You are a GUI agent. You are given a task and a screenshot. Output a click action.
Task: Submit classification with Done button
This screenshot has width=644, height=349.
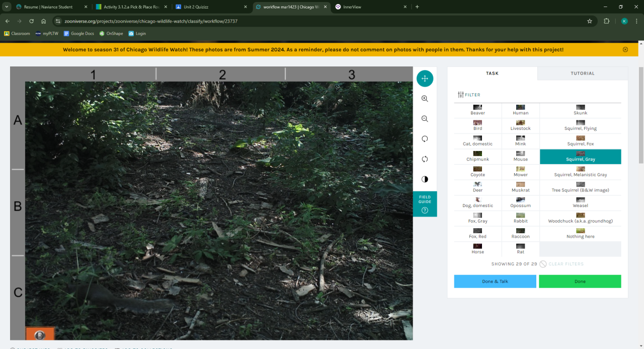pyautogui.click(x=580, y=282)
